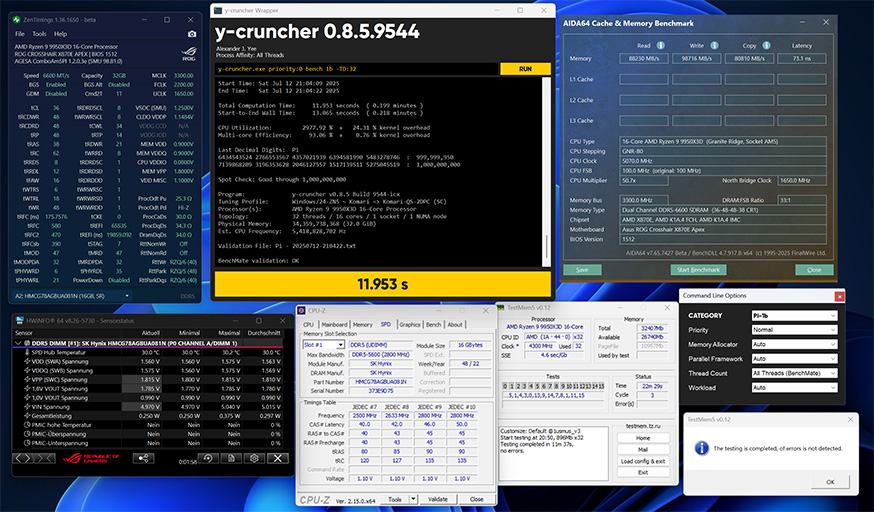Click HWiNFO reset clock button
The height and width of the screenshot is (512, 874).
coord(208,459)
